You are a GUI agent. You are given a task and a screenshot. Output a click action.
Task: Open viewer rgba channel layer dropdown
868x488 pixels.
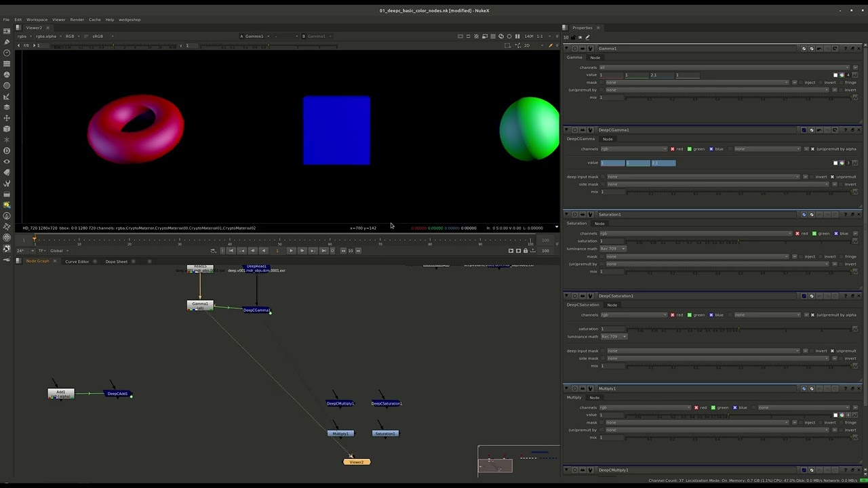coord(24,37)
